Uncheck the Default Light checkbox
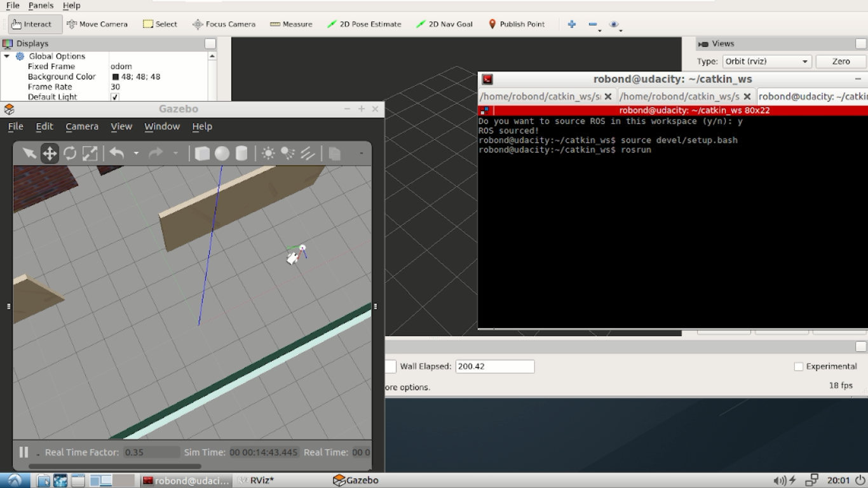868x488 pixels. click(x=115, y=97)
